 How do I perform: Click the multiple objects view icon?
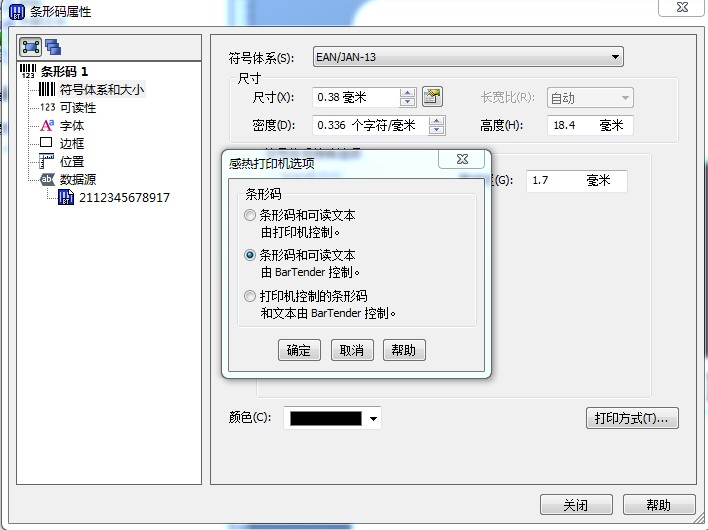tap(53, 47)
